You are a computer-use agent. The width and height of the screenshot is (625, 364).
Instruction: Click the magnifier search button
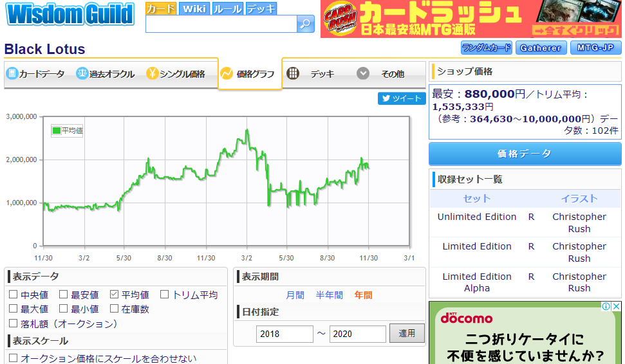[305, 24]
